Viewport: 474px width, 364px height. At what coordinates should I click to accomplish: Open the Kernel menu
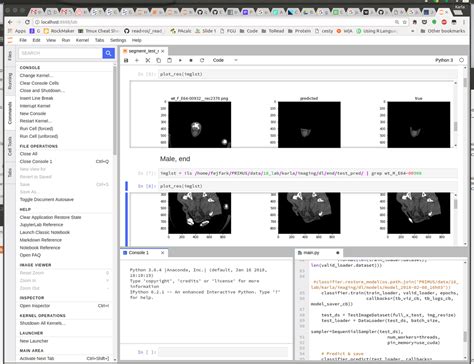[x=82, y=40]
